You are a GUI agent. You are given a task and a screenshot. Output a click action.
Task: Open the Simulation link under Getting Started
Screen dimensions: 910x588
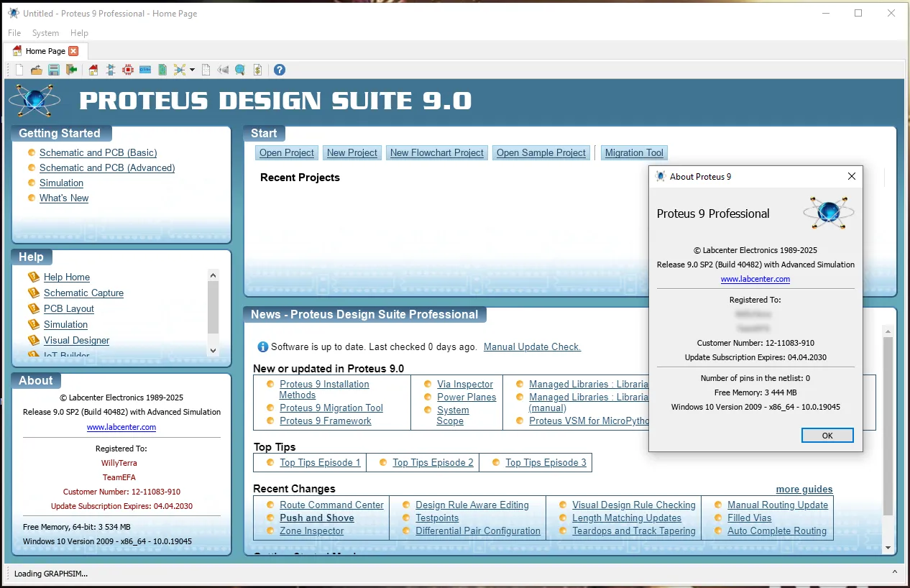[x=62, y=183]
